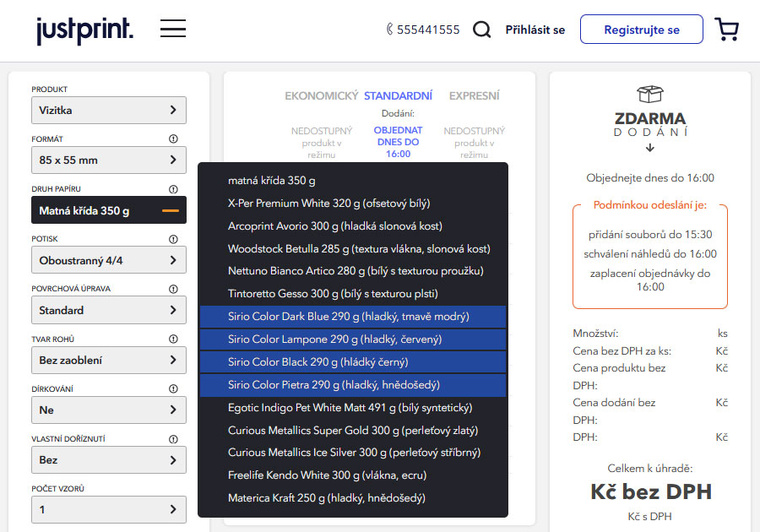
Task: Show info icon for Povrchová úprava
Action: pyautogui.click(x=173, y=289)
